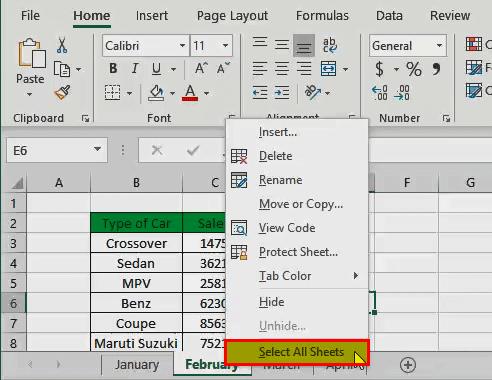Select the Format Painter brush
The width and height of the screenshot is (492, 380).
tap(62, 93)
